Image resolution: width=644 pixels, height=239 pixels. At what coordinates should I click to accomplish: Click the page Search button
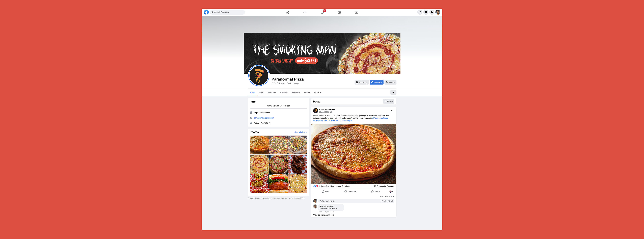pos(390,82)
